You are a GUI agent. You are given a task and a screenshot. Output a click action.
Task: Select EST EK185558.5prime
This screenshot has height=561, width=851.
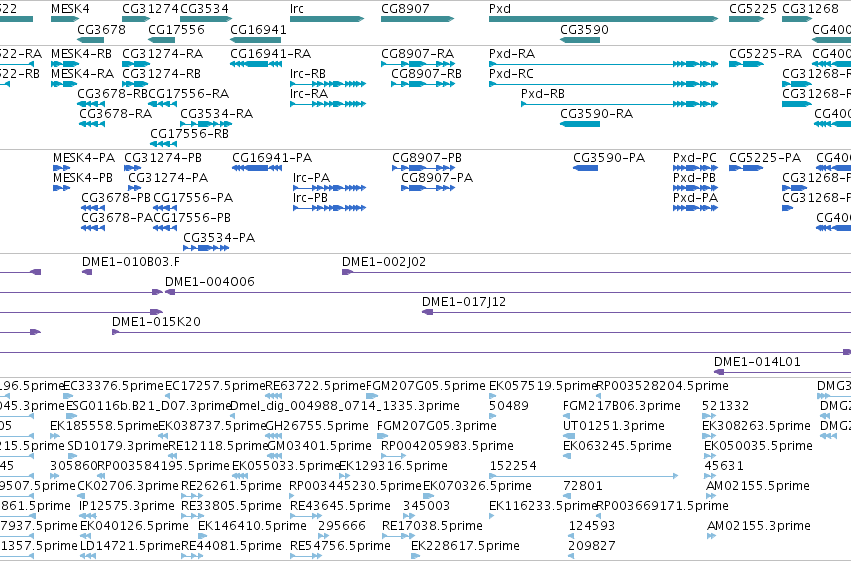coord(104,426)
